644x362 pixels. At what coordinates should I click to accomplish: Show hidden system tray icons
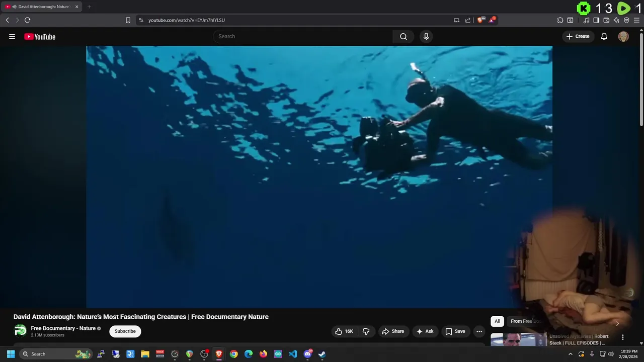coord(570,354)
